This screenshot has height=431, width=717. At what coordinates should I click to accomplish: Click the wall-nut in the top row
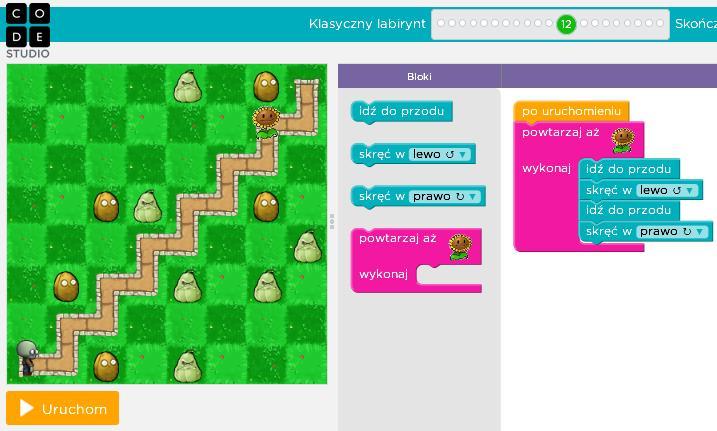tap(266, 86)
